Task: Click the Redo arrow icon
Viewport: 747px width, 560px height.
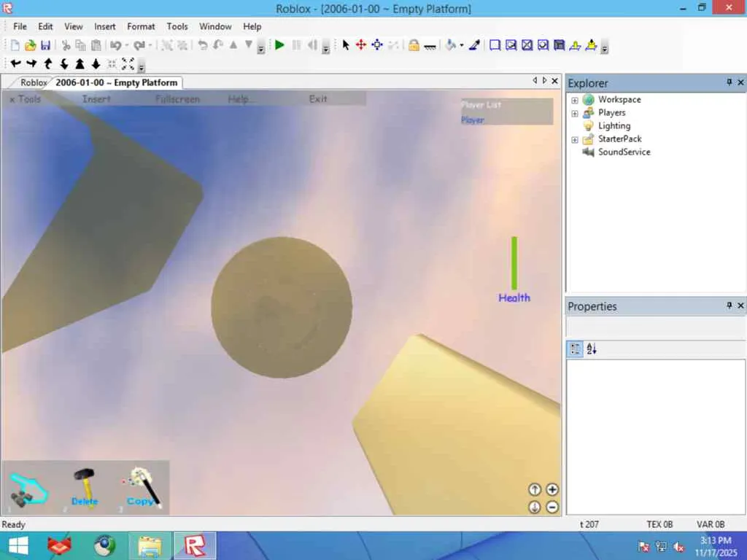Action: point(139,45)
